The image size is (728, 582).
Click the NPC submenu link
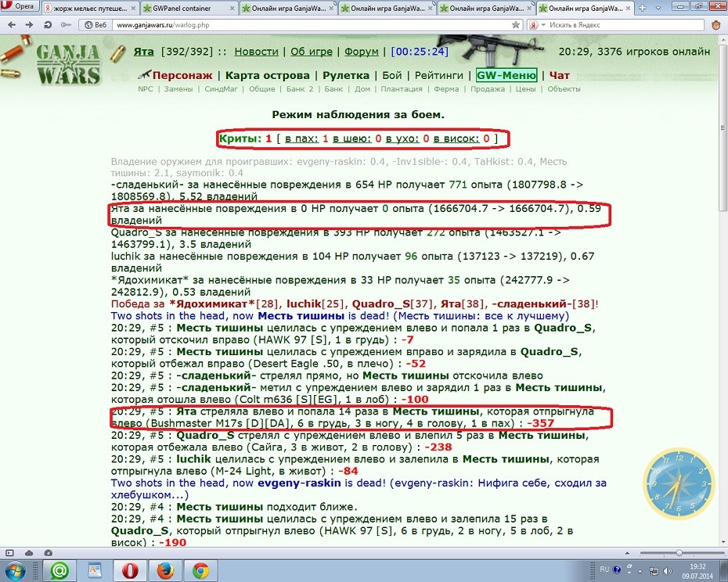click(146, 89)
